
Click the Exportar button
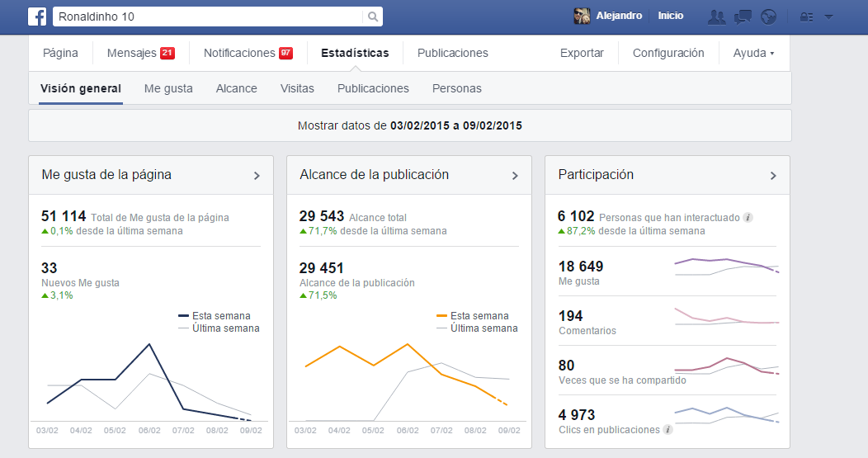(x=582, y=53)
